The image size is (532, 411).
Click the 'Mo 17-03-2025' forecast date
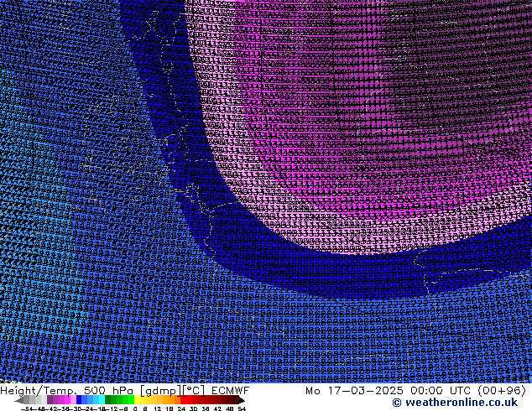pos(354,391)
